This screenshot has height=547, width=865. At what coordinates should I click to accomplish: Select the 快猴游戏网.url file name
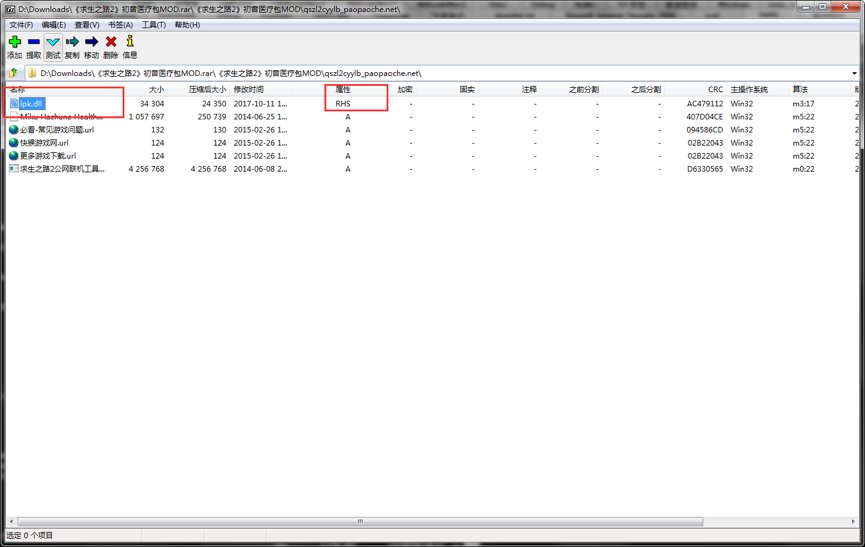pos(44,143)
